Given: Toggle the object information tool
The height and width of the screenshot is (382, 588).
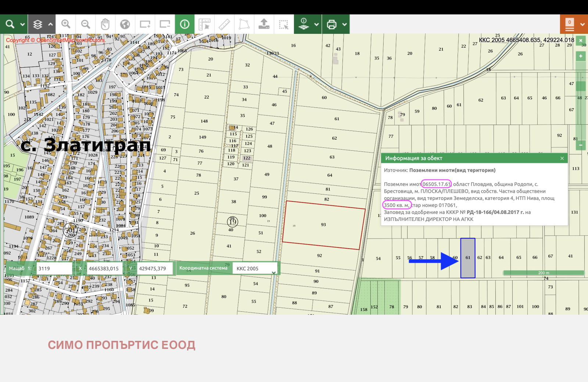Looking at the screenshot, I should pyautogui.click(x=184, y=24).
